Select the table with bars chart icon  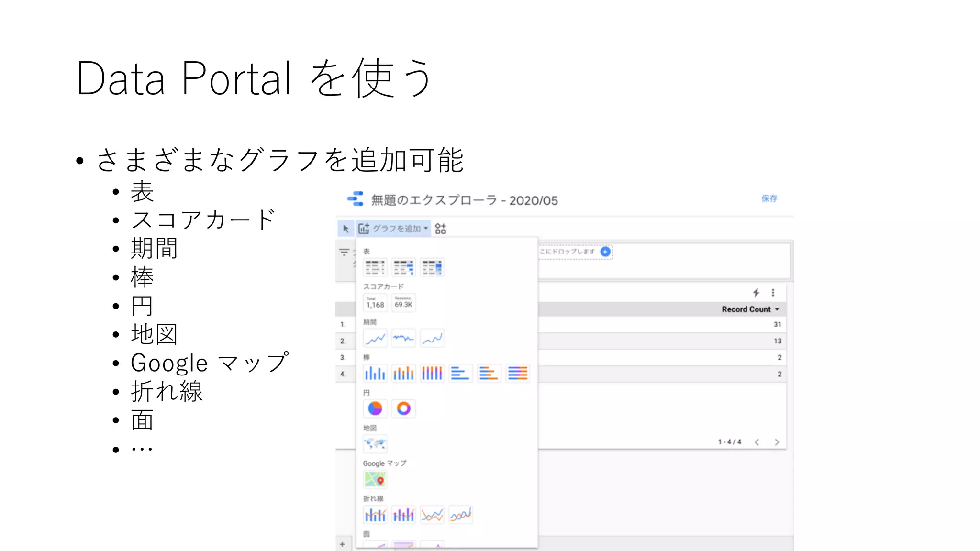click(x=403, y=268)
